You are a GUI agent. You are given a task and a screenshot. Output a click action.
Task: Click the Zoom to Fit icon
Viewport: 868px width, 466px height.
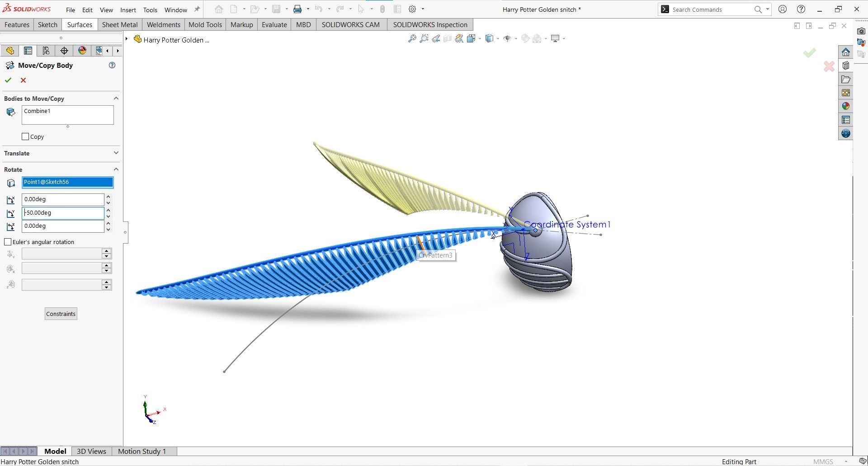click(412, 39)
